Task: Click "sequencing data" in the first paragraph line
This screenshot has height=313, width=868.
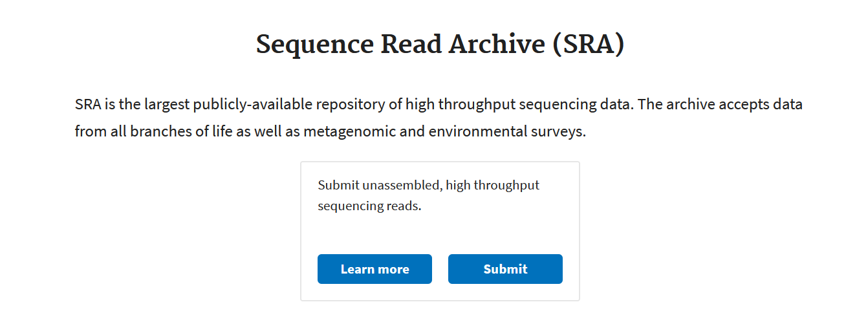Action: (576, 104)
